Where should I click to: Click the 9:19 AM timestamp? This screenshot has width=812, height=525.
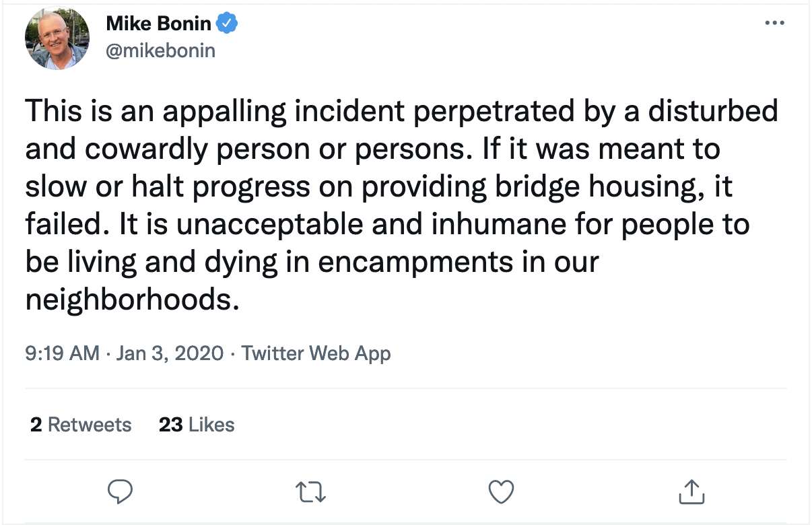[x=62, y=353]
